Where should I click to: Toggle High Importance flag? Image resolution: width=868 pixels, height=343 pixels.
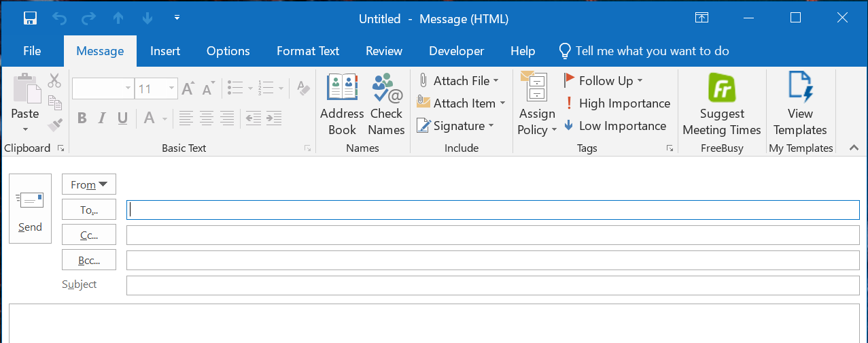pos(617,103)
